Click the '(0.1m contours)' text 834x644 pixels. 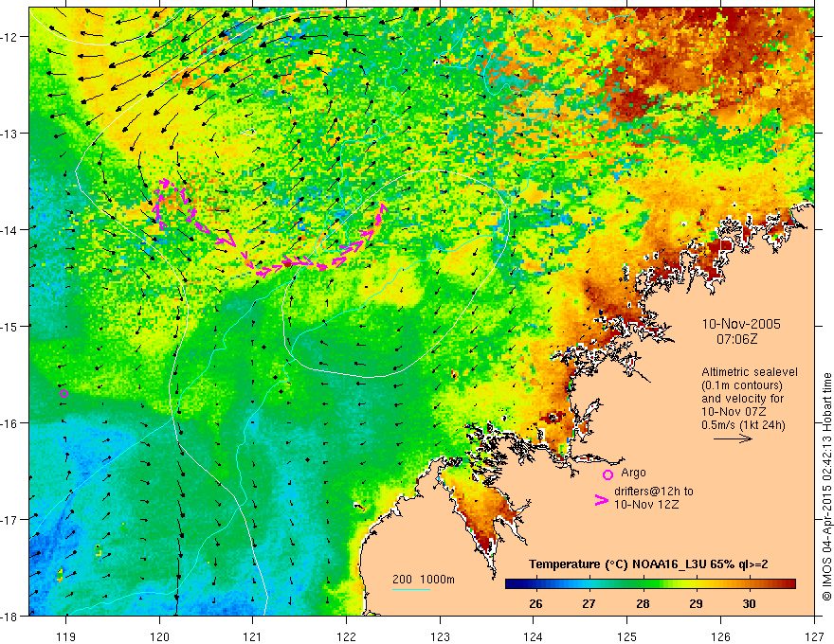coord(742,385)
